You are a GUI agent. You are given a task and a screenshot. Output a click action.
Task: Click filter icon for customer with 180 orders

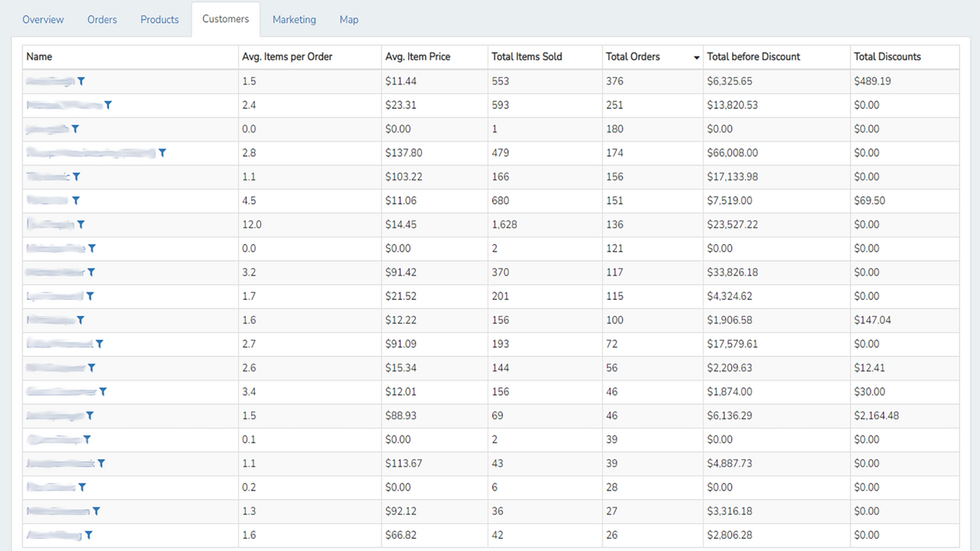tap(75, 129)
